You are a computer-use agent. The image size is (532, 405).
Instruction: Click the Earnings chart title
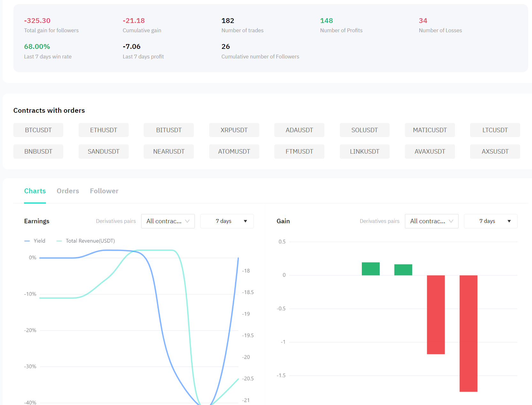click(x=37, y=221)
